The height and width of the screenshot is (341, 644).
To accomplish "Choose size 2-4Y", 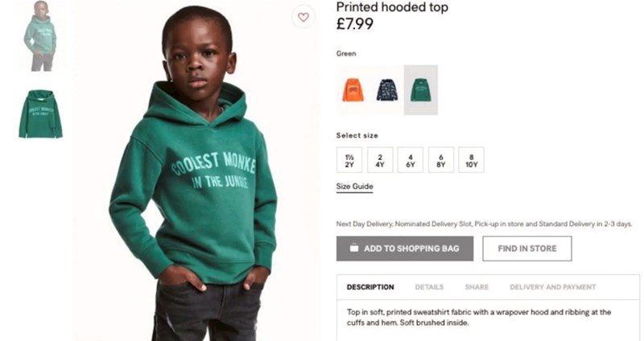I will tap(379, 160).
